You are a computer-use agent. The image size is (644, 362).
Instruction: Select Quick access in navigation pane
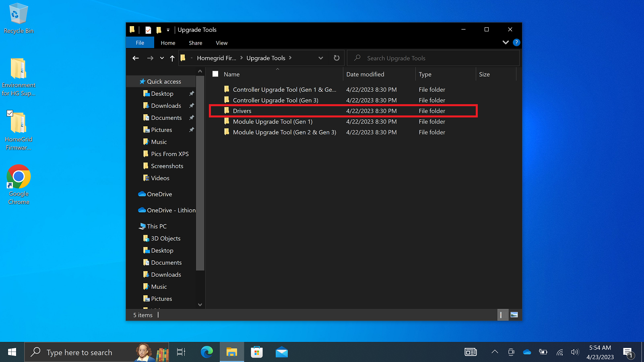point(164,82)
